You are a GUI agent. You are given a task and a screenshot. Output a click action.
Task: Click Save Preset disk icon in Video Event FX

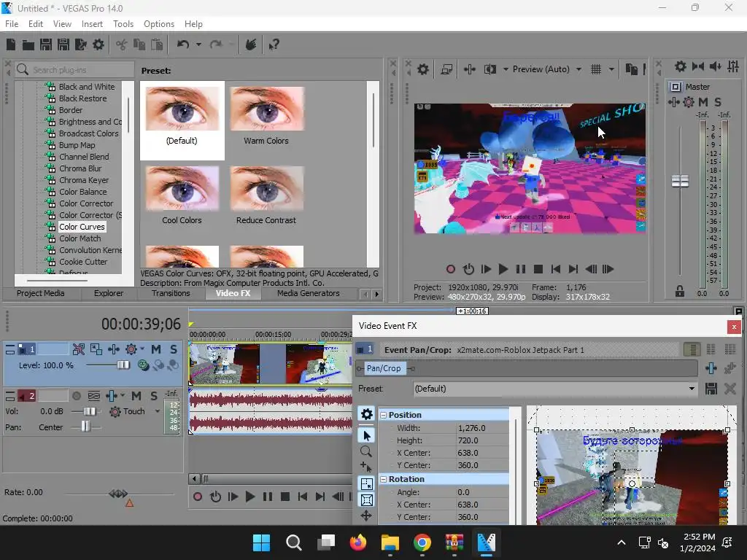711,389
